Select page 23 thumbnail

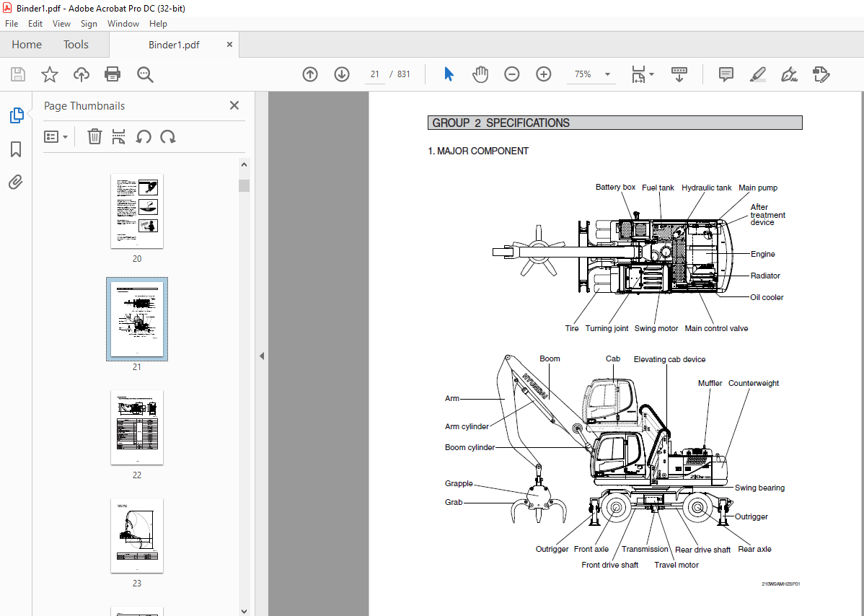[137, 535]
